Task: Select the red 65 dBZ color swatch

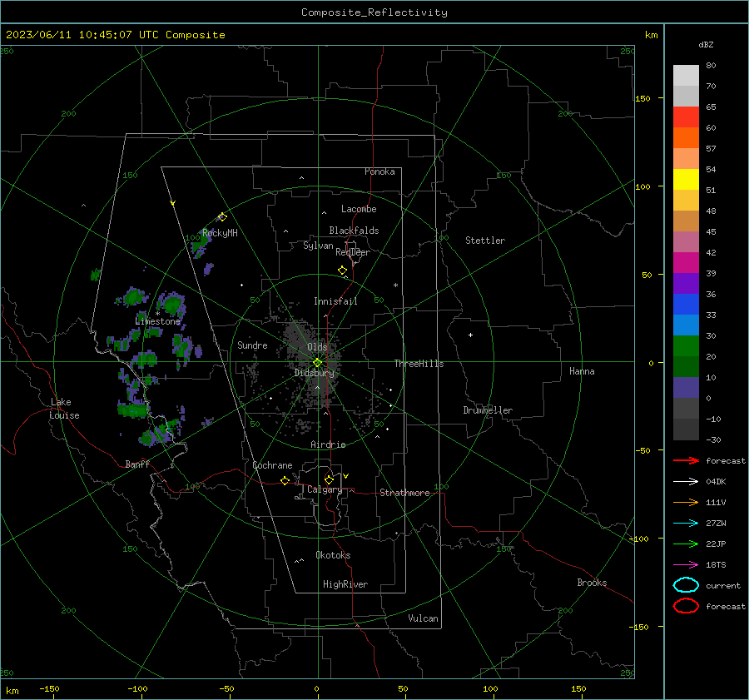Action: tap(686, 117)
